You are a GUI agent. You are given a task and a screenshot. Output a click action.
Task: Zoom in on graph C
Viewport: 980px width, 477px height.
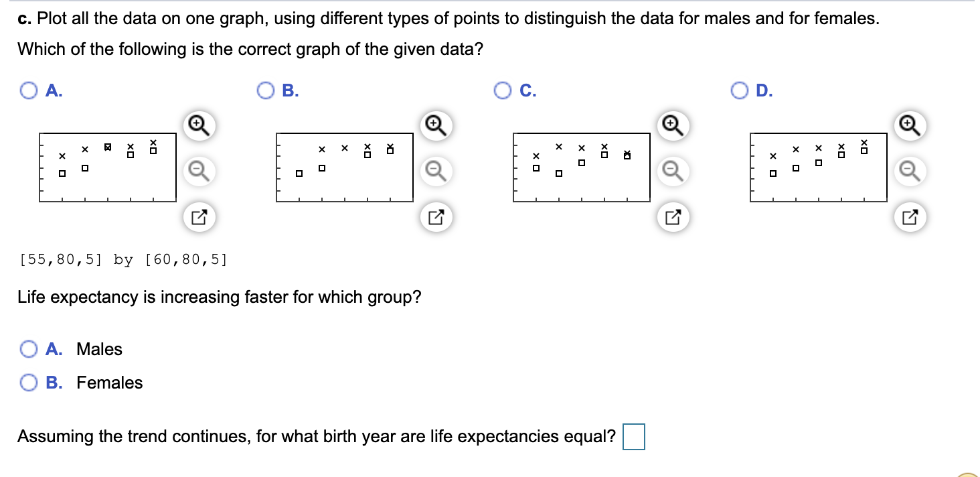pos(673,125)
